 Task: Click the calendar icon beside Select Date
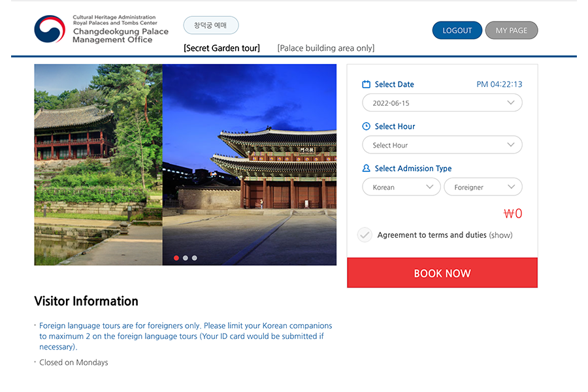point(367,84)
